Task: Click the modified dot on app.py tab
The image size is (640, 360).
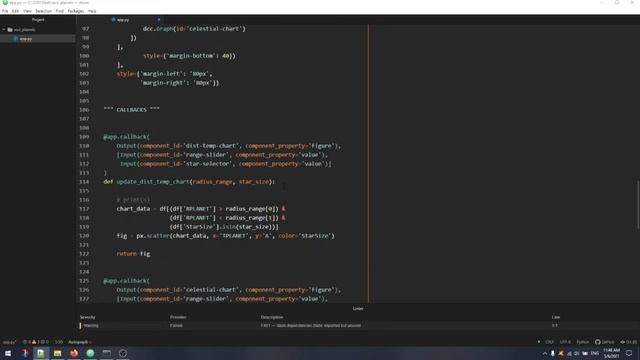Action: click(x=159, y=20)
